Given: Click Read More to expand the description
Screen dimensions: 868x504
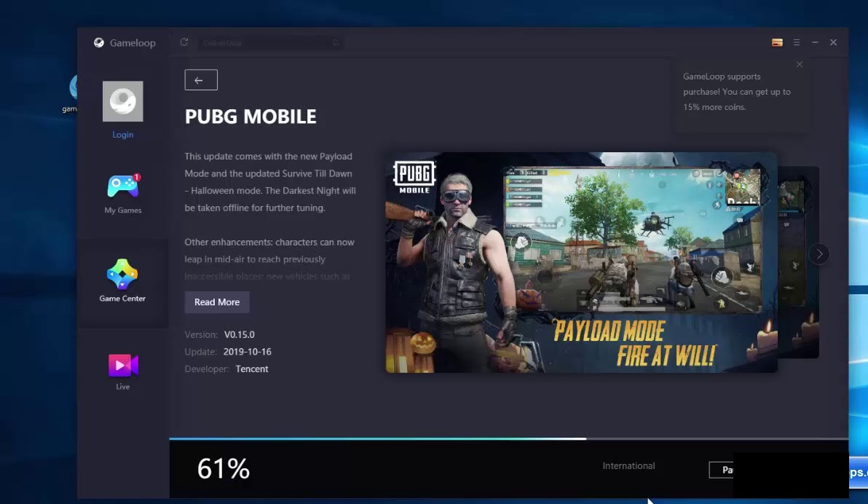Looking at the screenshot, I should click(x=217, y=302).
